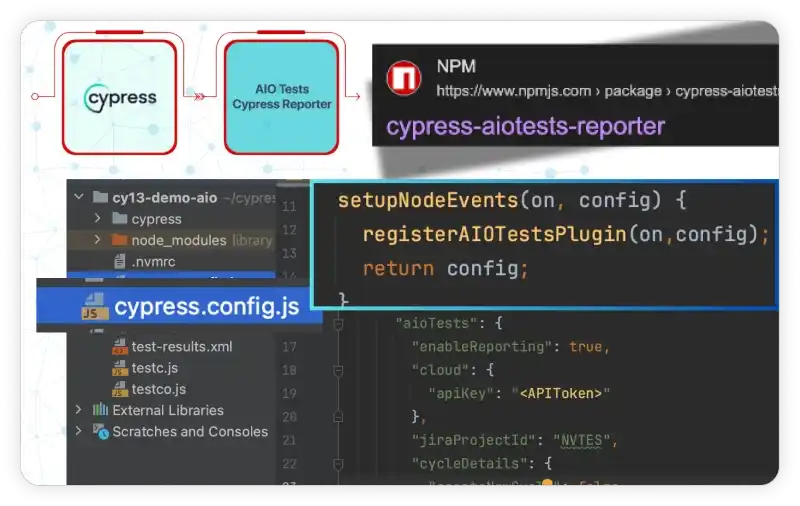Select the cypress.config.js JS file icon
Image resolution: width=800 pixels, height=506 pixels.
94,306
